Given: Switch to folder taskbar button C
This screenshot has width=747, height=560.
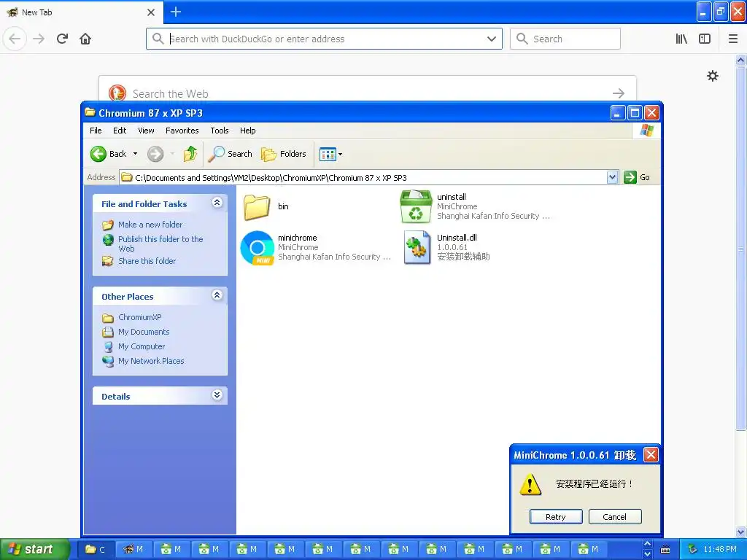Looking at the screenshot, I should click(x=95, y=550).
